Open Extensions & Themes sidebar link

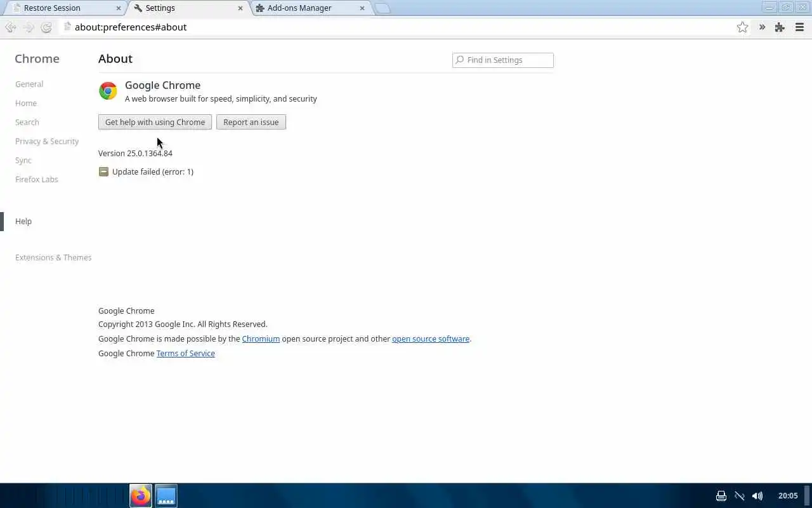(x=53, y=257)
